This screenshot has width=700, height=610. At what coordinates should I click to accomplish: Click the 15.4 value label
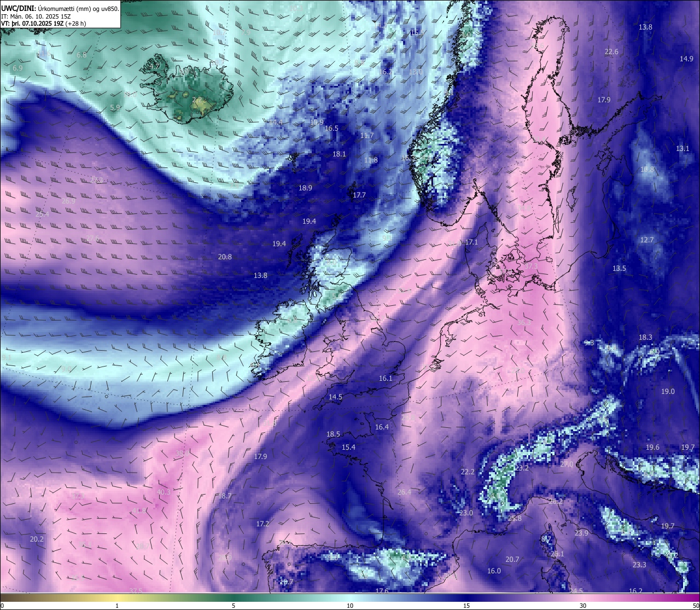click(x=348, y=448)
